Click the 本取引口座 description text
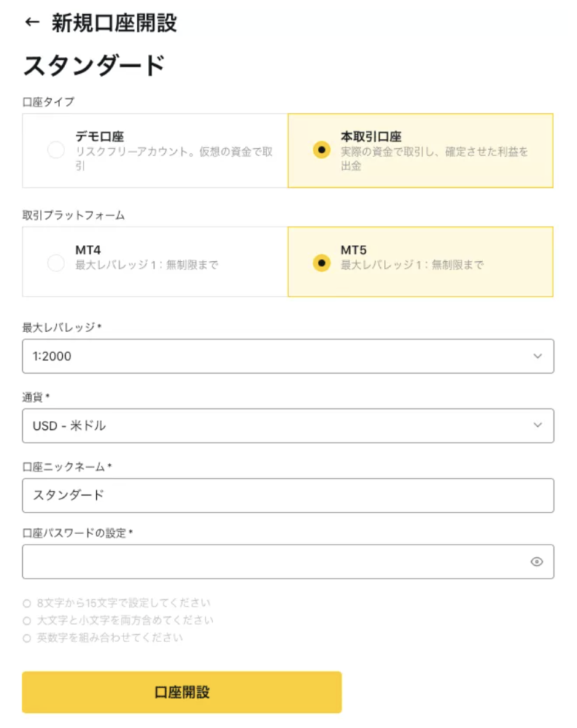This screenshot has width=577, height=728. pyautogui.click(x=434, y=159)
